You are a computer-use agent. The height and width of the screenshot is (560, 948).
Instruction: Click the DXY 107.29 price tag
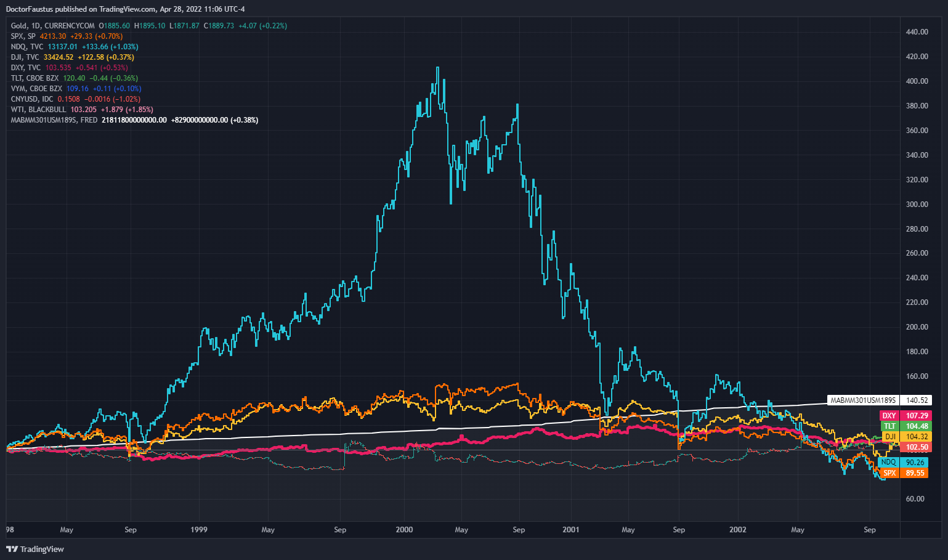tap(904, 416)
